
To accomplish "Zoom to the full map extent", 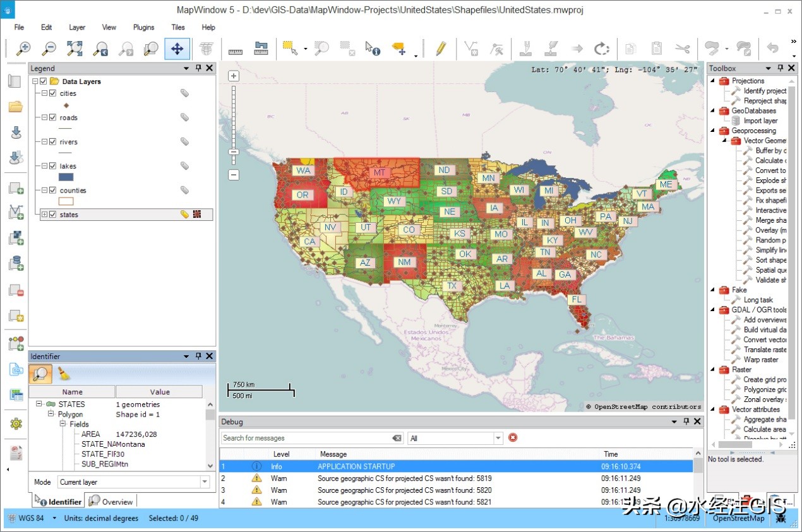I will pos(75,48).
